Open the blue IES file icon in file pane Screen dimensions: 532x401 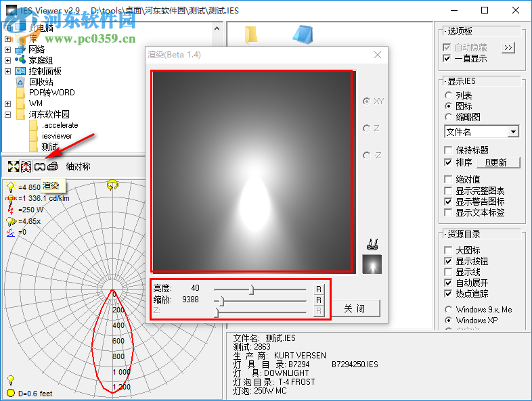click(x=303, y=34)
